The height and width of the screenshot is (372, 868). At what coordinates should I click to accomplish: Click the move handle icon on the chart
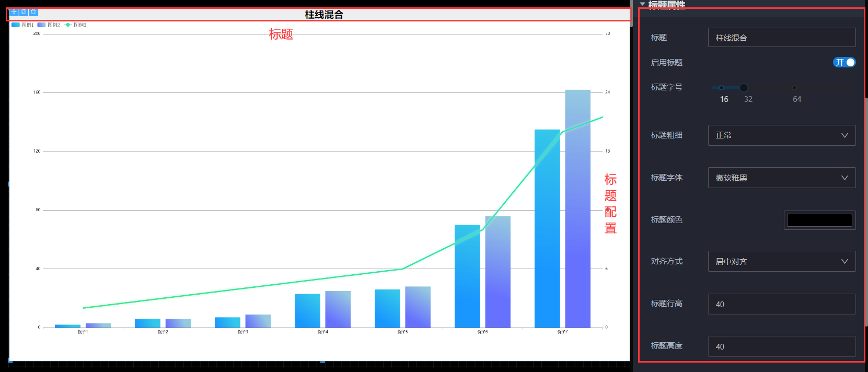(14, 12)
